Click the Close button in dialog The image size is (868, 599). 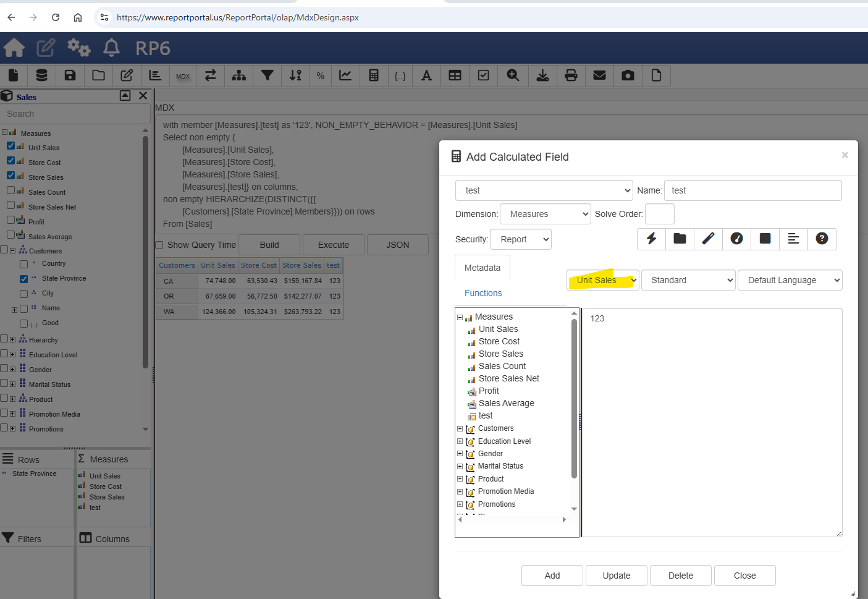pos(745,576)
